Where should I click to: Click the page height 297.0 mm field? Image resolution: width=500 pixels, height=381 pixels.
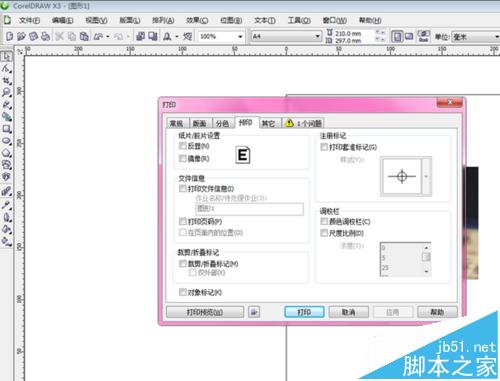pos(354,40)
